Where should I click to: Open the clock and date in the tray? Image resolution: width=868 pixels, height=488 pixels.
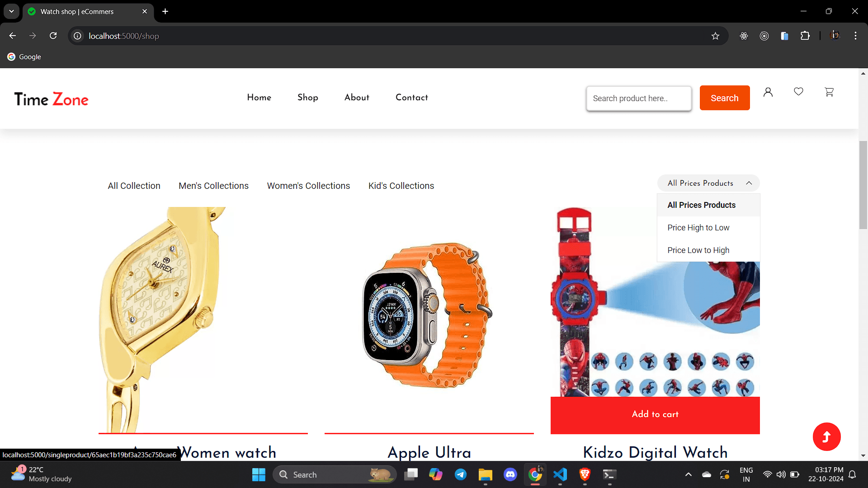[826, 474]
